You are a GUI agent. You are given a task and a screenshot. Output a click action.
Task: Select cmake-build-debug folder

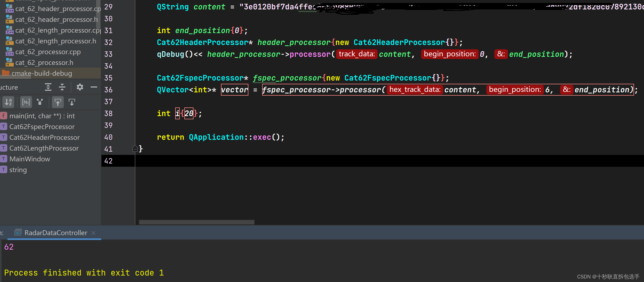pyautogui.click(x=42, y=73)
